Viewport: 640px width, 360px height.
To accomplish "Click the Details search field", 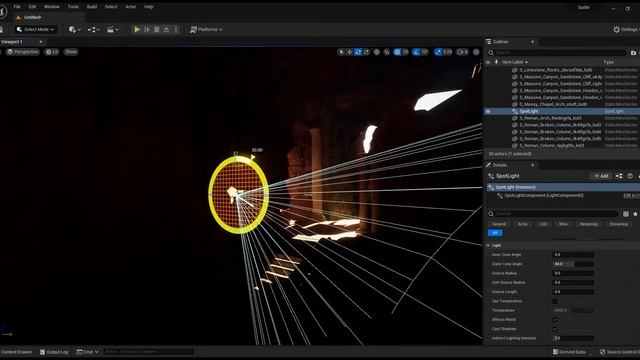I will [553, 213].
